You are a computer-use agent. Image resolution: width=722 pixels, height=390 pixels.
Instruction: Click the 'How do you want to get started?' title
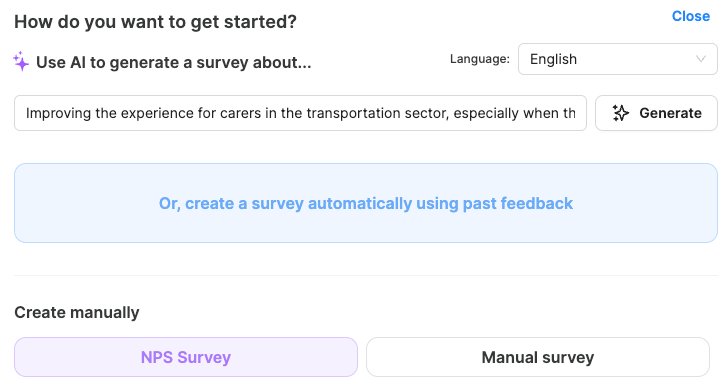[155, 22]
